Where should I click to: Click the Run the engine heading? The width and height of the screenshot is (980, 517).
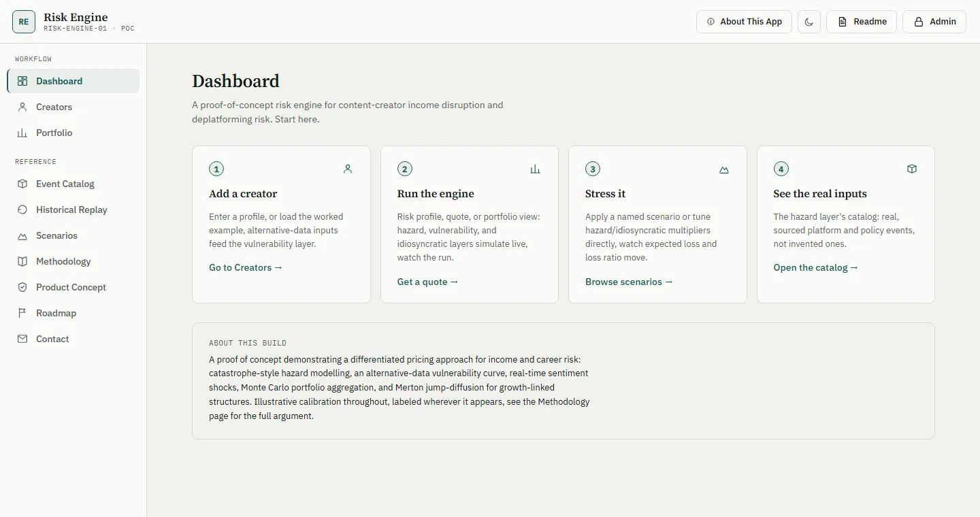click(x=436, y=194)
